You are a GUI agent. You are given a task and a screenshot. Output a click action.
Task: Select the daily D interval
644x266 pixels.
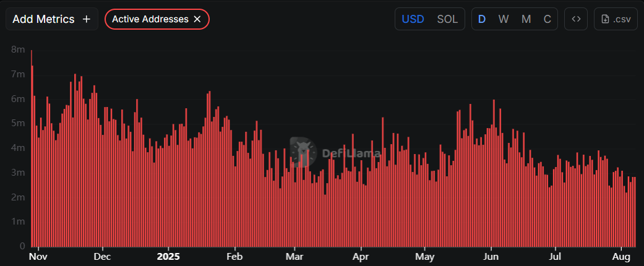tap(482, 19)
